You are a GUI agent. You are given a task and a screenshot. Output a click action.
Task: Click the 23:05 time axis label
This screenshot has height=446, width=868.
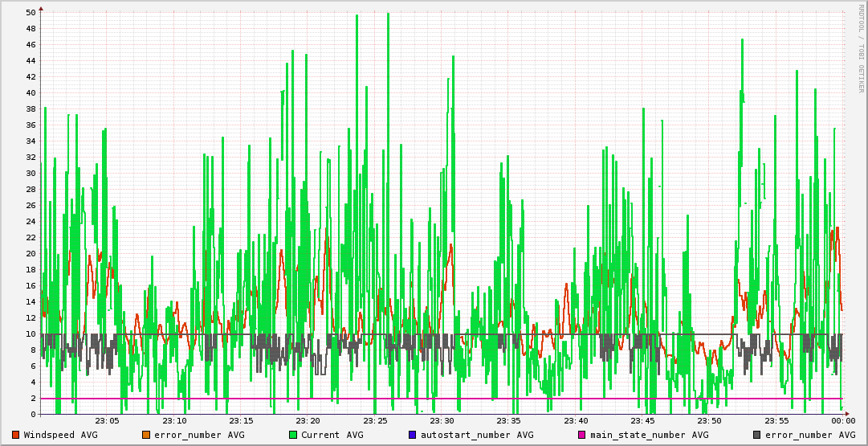pos(108,421)
